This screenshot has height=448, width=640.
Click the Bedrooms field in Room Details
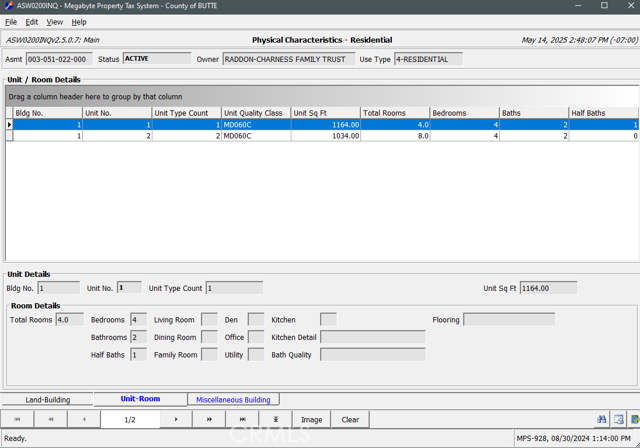coord(138,319)
